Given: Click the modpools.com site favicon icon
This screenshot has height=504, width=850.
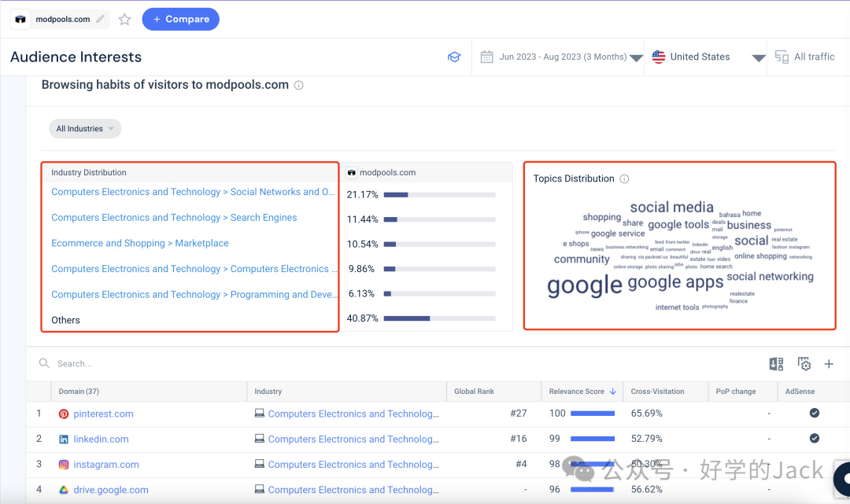Looking at the screenshot, I should click(x=20, y=19).
